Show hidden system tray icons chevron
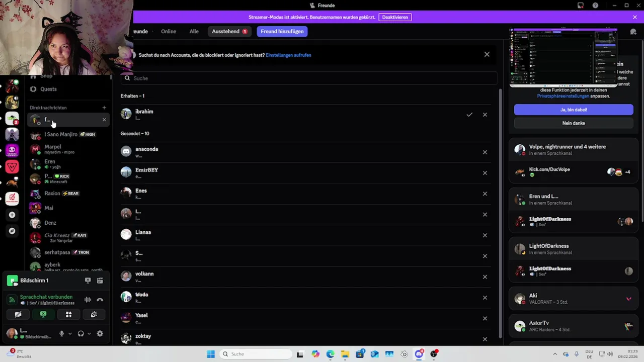644x362 pixels. coord(555,354)
